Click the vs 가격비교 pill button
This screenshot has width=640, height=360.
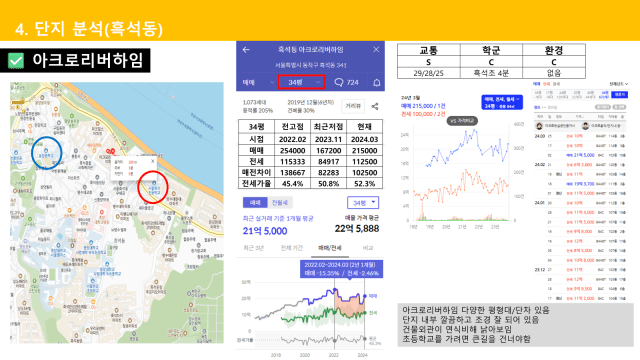462,121
